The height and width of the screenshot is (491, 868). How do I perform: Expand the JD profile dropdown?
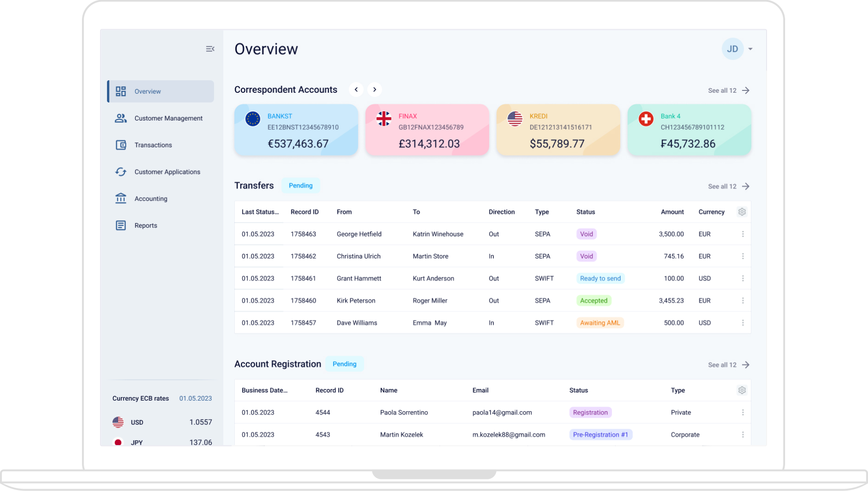click(x=751, y=49)
